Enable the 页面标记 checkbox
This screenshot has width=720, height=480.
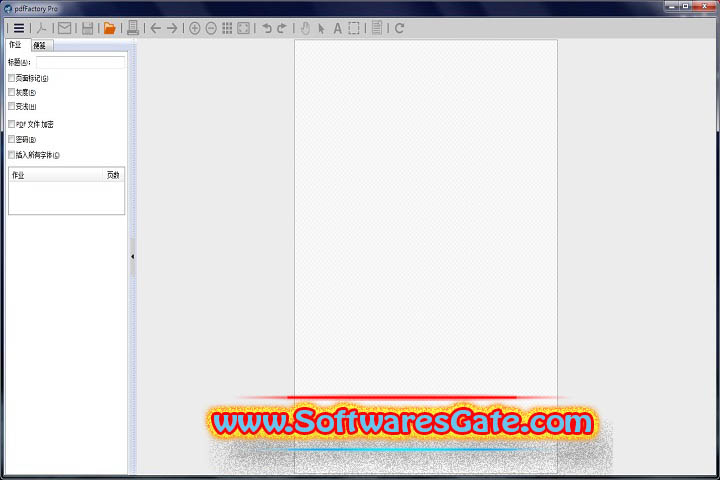[x=11, y=78]
